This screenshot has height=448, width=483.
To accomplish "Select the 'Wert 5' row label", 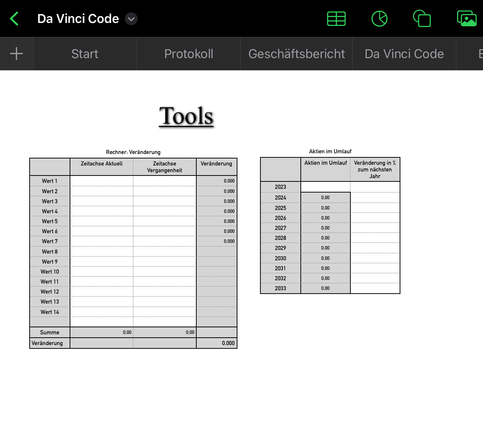I will (x=50, y=221).
